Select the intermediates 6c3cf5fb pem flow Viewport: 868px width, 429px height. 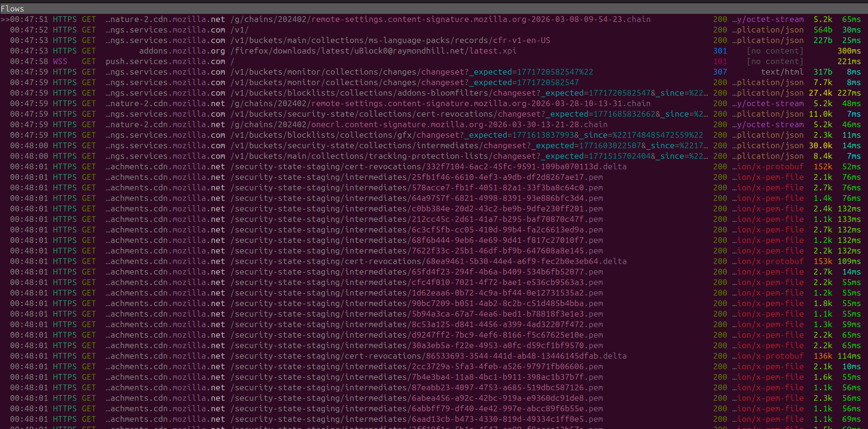434,230
